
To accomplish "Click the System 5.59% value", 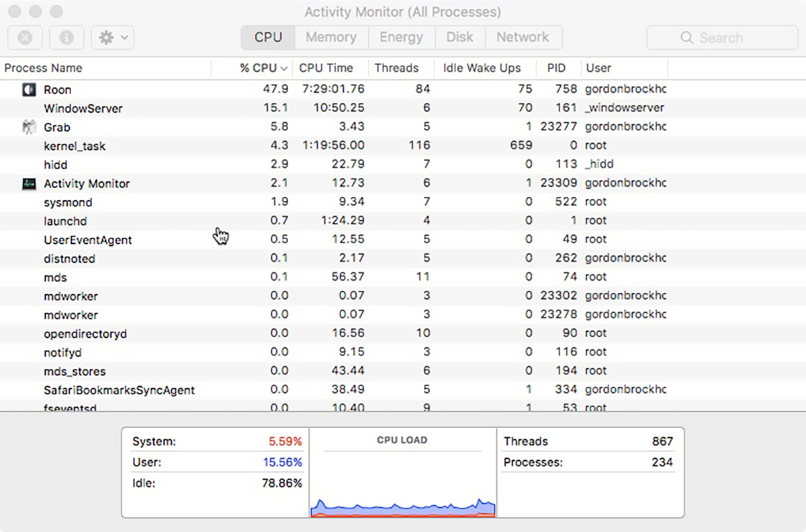I will (285, 441).
